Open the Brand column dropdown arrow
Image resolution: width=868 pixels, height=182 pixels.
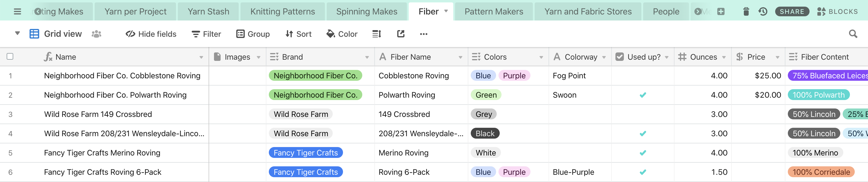[367, 57]
